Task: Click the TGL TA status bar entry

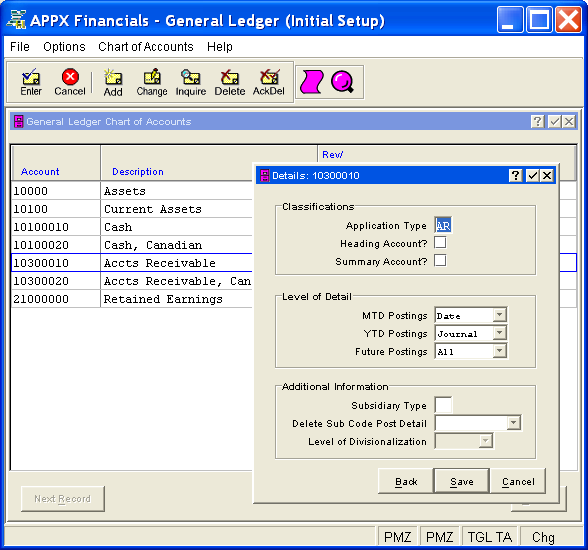Action: tap(490, 537)
